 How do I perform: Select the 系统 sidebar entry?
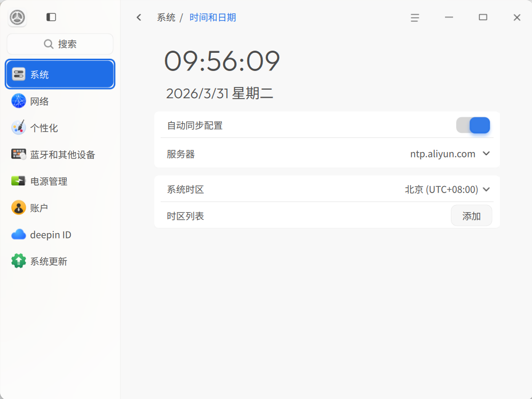pos(60,74)
